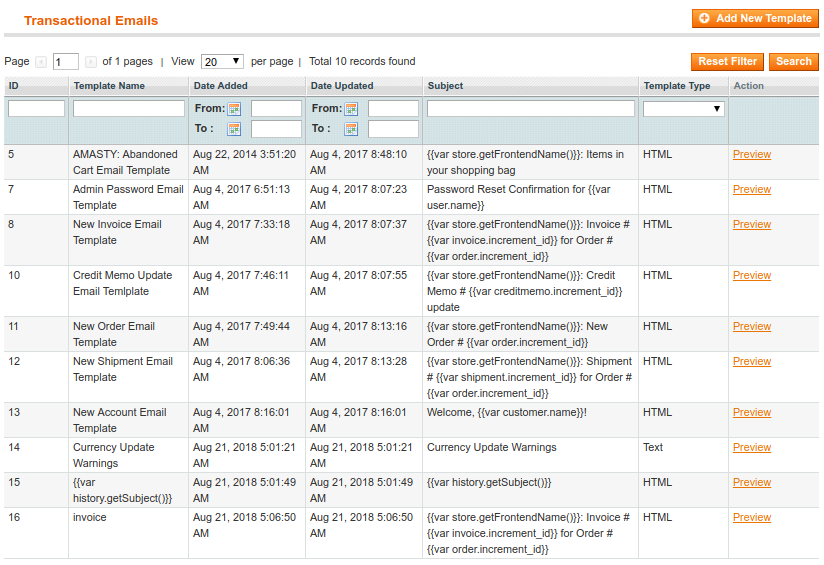Sort by the Subject column header
Image resolution: width=824 pixels, height=565 pixels.
445,86
